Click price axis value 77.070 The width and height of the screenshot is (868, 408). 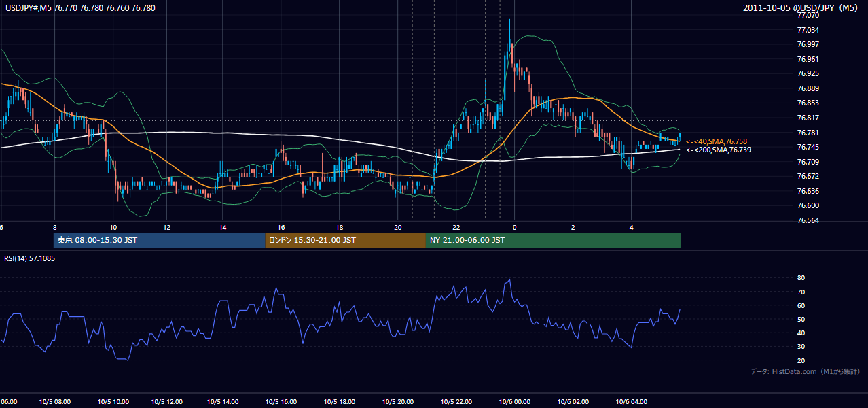pyautogui.click(x=808, y=15)
